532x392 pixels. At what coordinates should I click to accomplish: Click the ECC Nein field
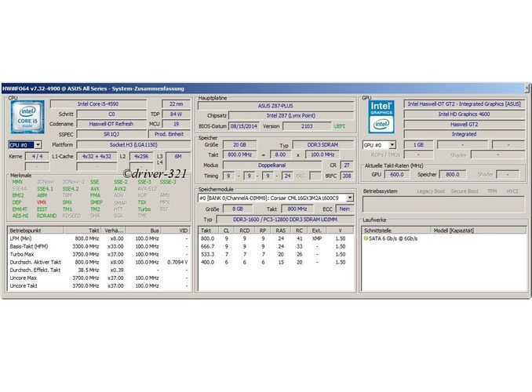click(x=344, y=209)
